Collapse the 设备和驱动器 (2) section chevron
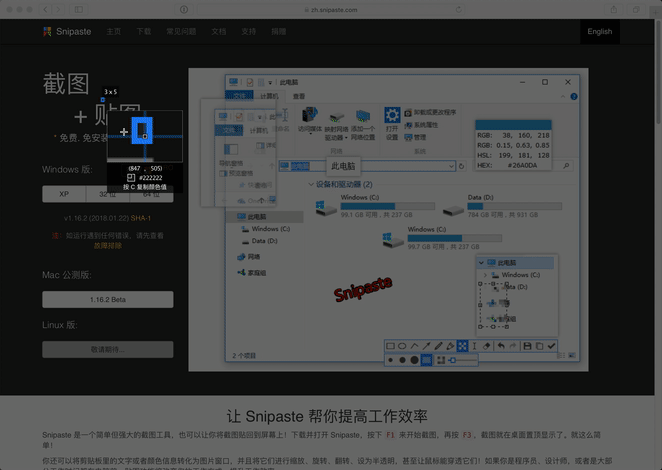The image size is (662, 470). point(311,185)
